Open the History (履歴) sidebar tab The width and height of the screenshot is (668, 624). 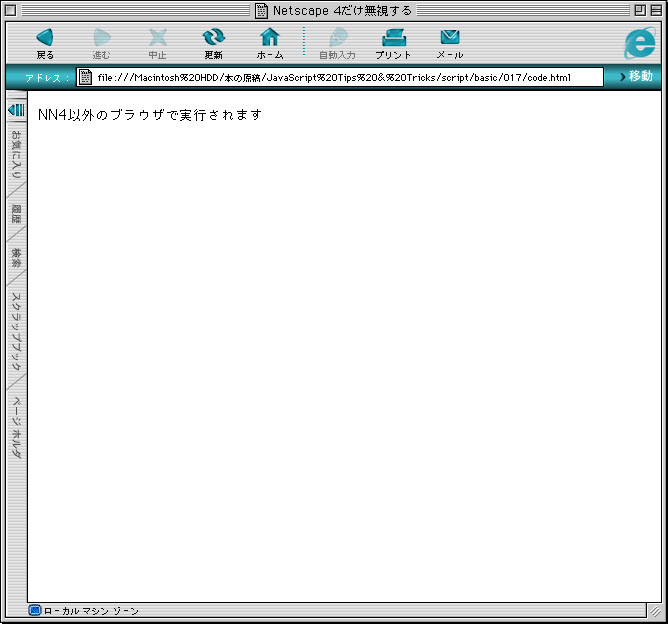[x=16, y=214]
